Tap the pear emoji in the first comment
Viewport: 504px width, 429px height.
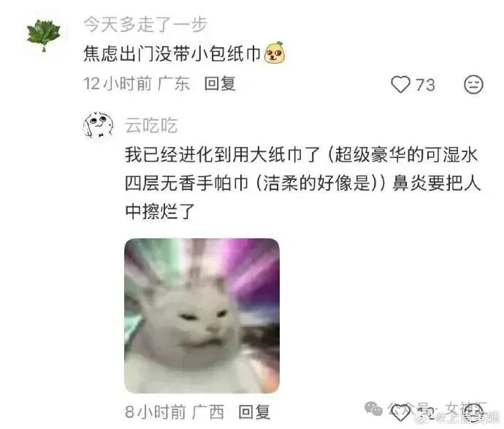275,53
